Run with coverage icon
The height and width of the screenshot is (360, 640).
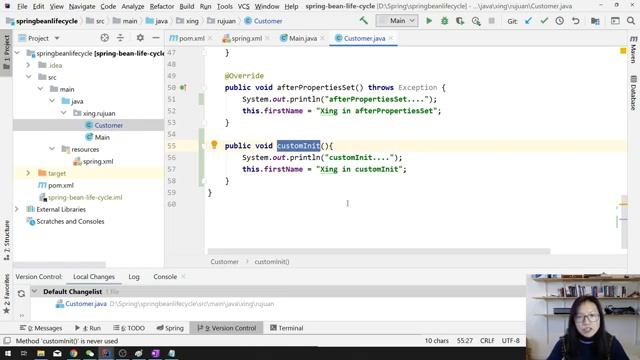coord(460,21)
